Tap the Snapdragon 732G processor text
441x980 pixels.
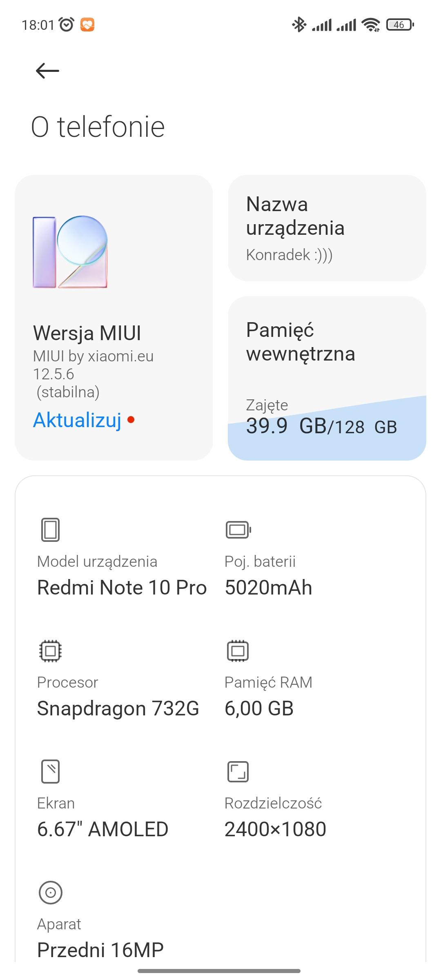[118, 708]
